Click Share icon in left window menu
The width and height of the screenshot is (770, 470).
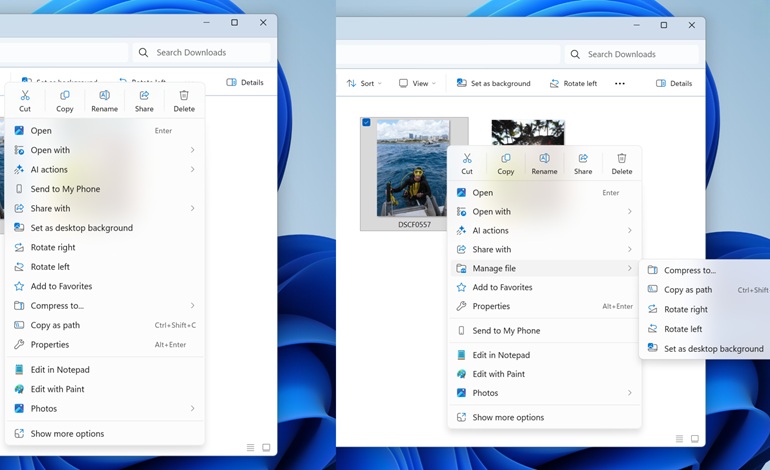(x=144, y=95)
